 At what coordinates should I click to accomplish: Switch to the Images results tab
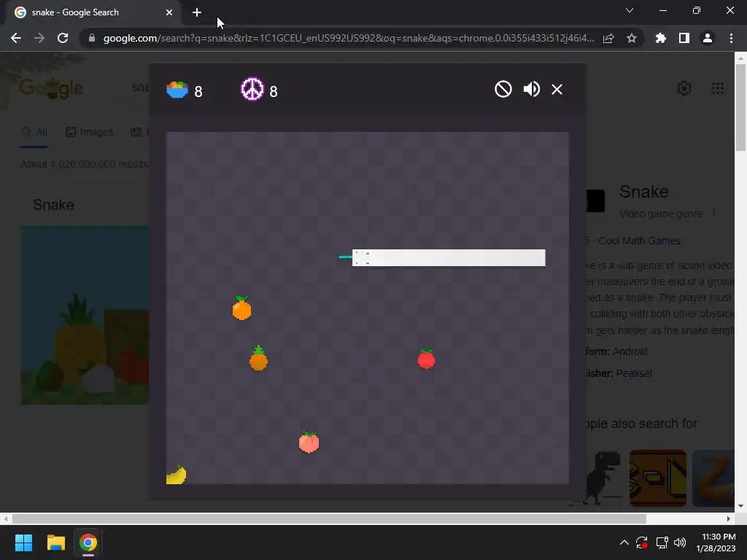[89, 132]
